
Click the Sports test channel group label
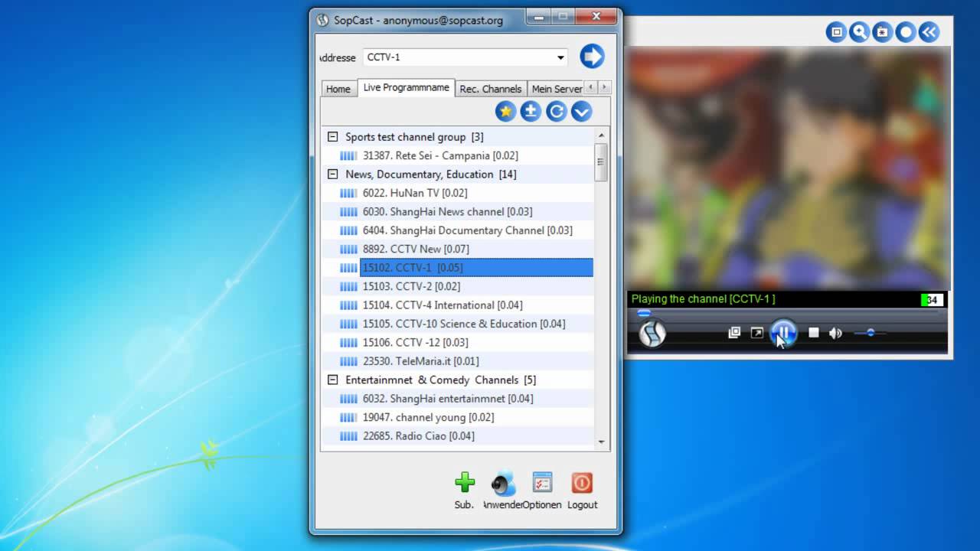tap(414, 137)
